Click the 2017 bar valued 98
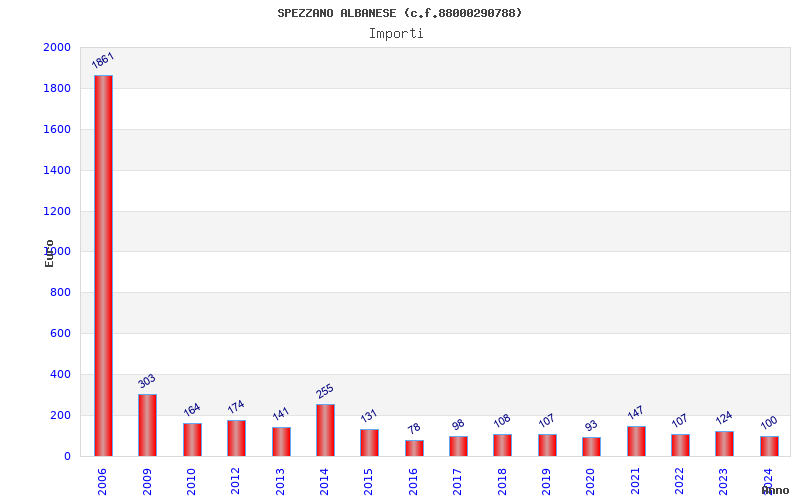 459,446
